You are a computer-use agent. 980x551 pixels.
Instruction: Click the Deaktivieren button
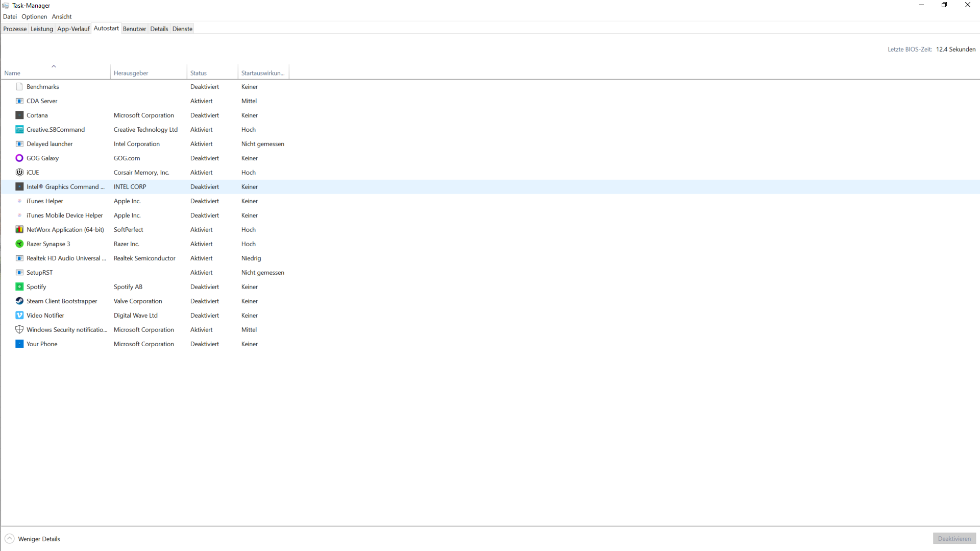pos(954,539)
